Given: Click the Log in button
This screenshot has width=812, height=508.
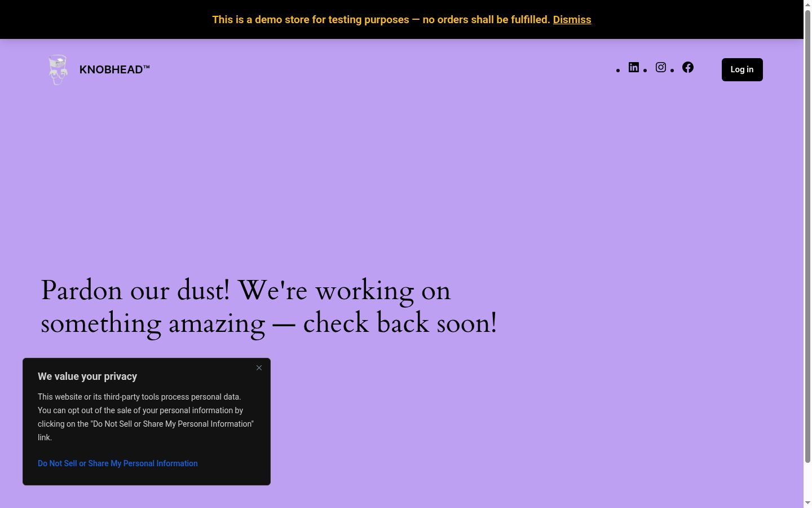Looking at the screenshot, I should 742,69.
